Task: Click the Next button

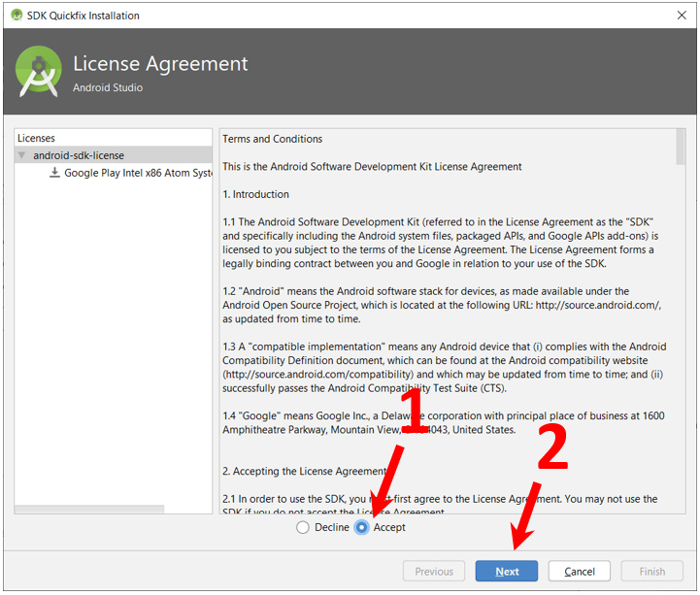Action: click(x=506, y=571)
